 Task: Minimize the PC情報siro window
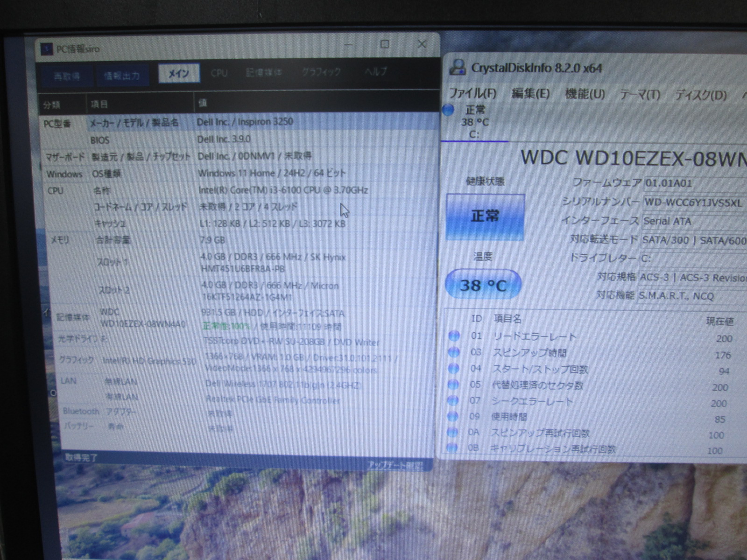[349, 45]
